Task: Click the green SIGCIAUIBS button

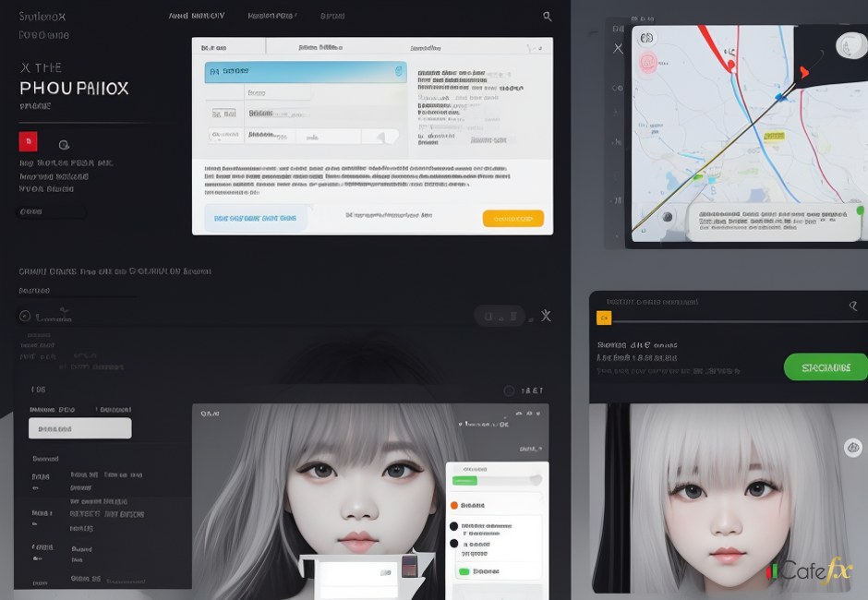Action: click(x=826, y=367)
